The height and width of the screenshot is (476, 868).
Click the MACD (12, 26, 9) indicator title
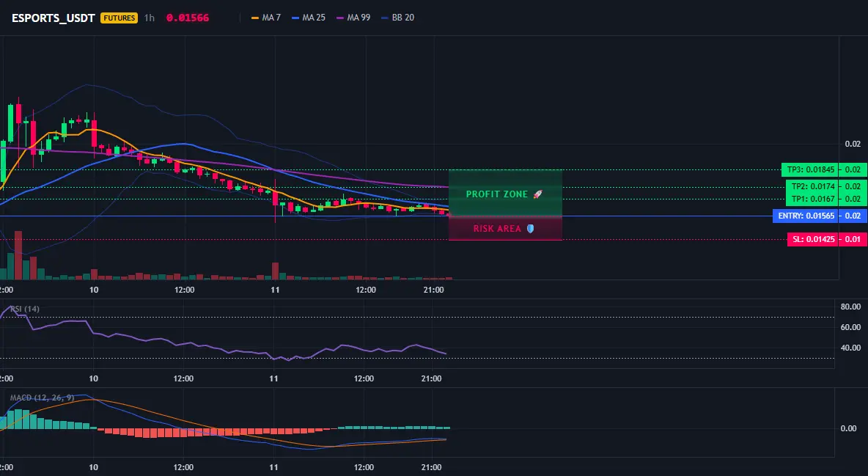pyautogui.click(x=42, y=398)
